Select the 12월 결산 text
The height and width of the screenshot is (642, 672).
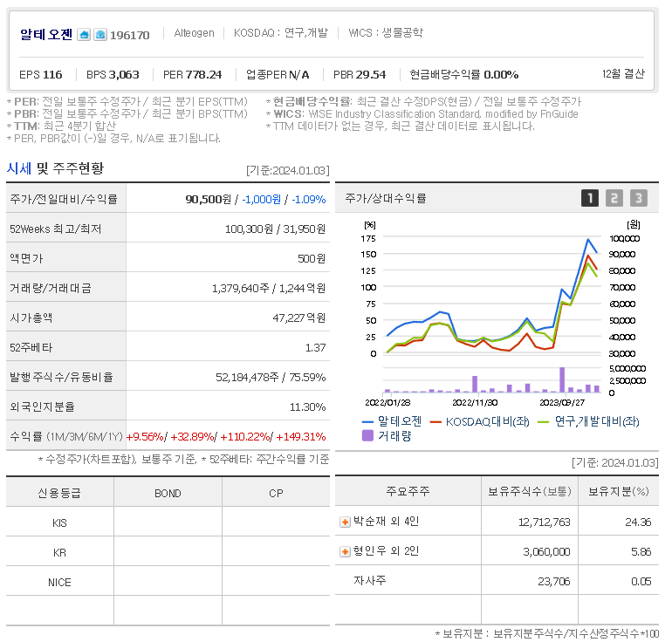[x=623, y=74]
